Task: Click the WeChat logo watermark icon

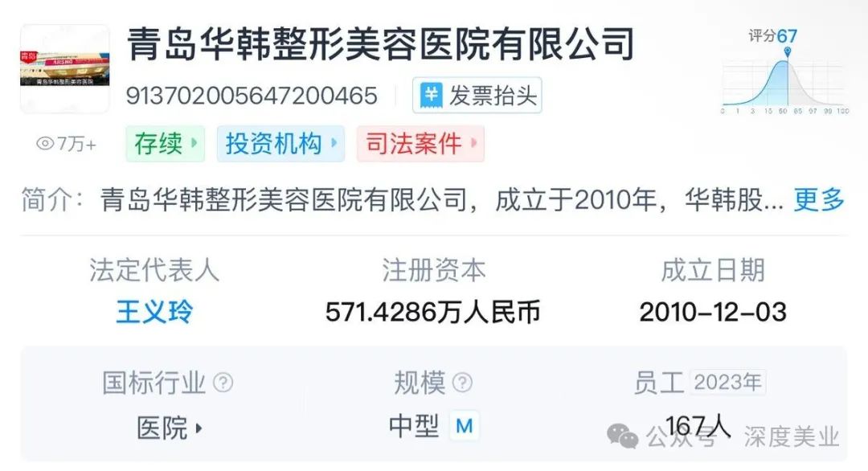Action: 623,436
